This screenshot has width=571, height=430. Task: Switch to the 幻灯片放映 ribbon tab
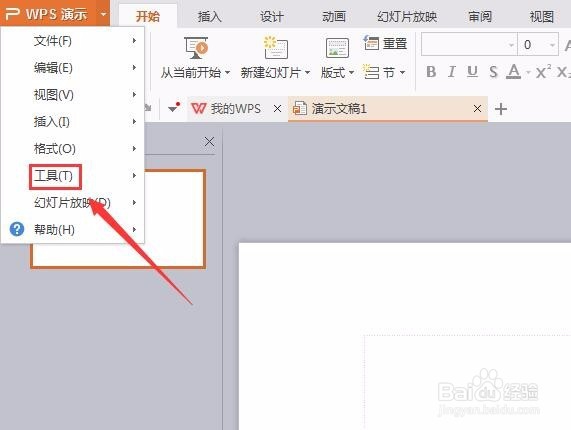[x=407, y=16]
